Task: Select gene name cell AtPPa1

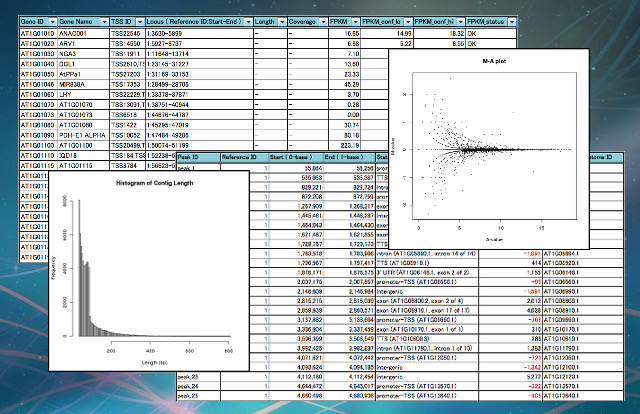Action: pos(83,74)
